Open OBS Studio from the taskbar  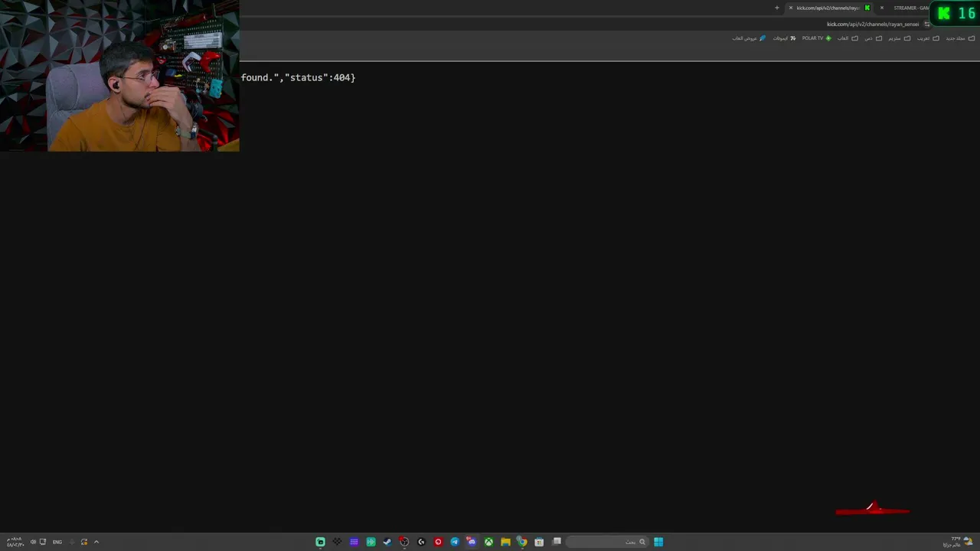click(404, 542)
